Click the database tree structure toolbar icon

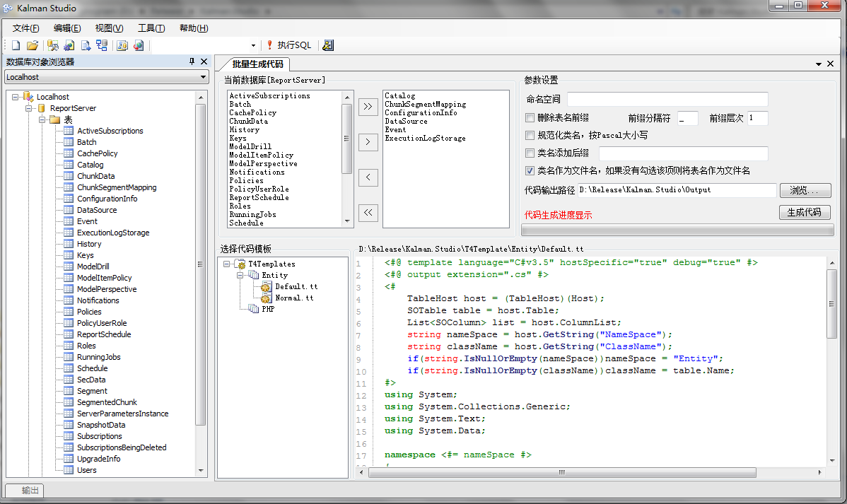pyautogui.click(x=102, y=45)
